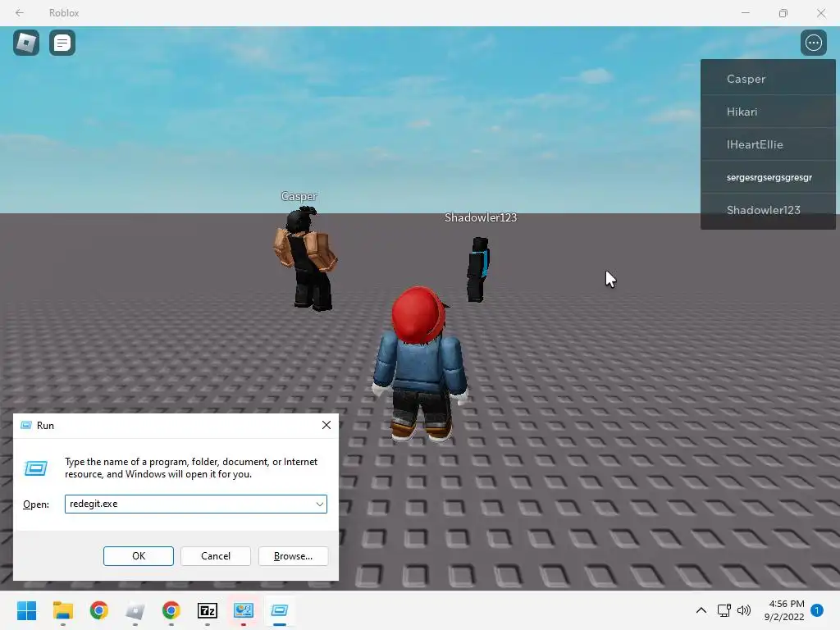The height and width of the screenshot is (630, 840).
Task: Restore down the Roblox window
Action: pos(783,13)
